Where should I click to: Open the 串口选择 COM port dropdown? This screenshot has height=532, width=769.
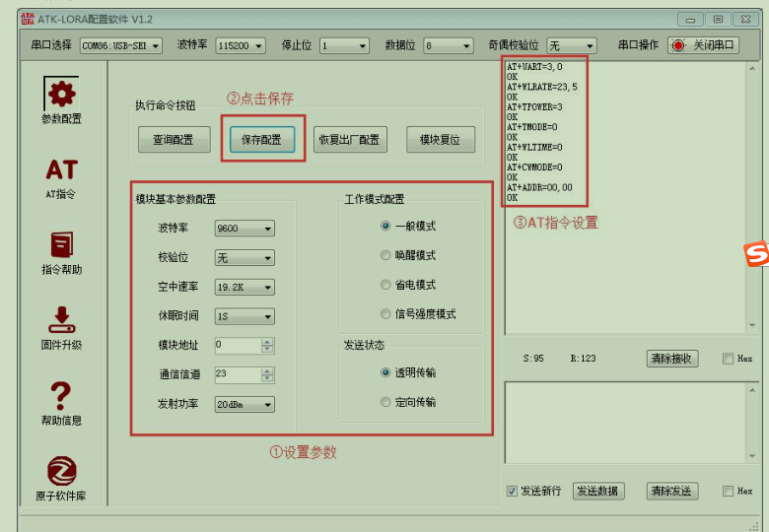[x=120, y=45]
